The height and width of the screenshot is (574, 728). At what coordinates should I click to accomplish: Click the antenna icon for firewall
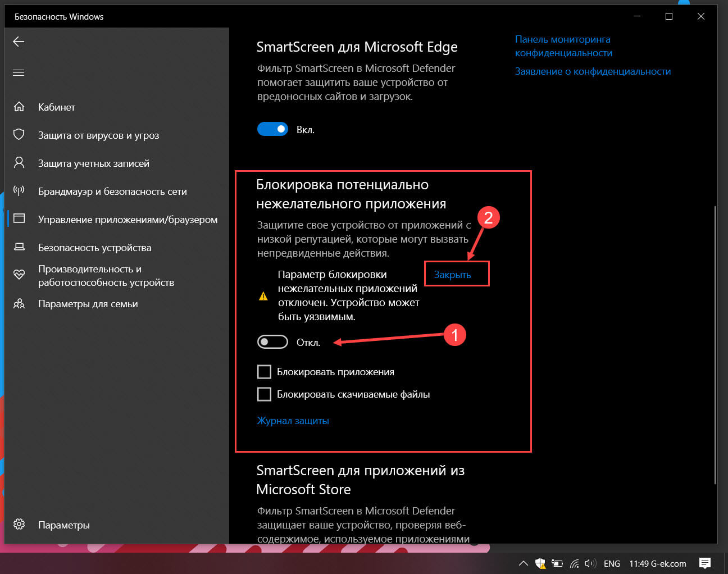pos(19,191)
